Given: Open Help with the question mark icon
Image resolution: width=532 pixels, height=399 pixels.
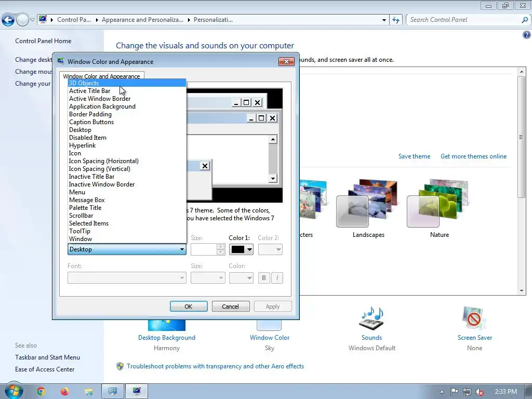Looking at the screenshot, I should (x=527, y=35).
